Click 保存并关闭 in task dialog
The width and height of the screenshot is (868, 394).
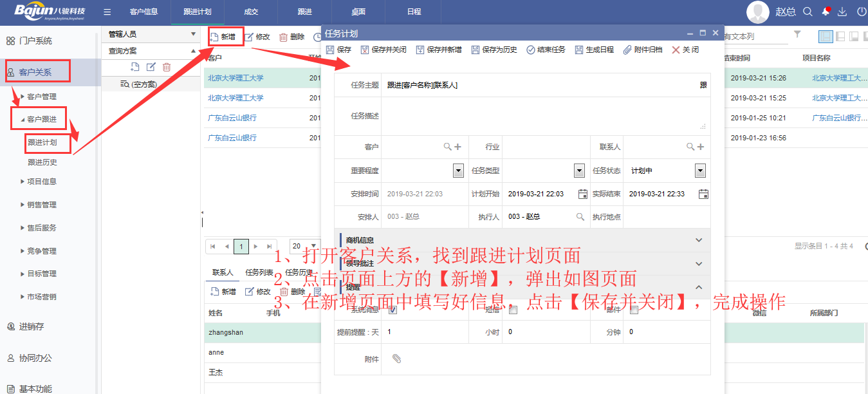(384, 50)
